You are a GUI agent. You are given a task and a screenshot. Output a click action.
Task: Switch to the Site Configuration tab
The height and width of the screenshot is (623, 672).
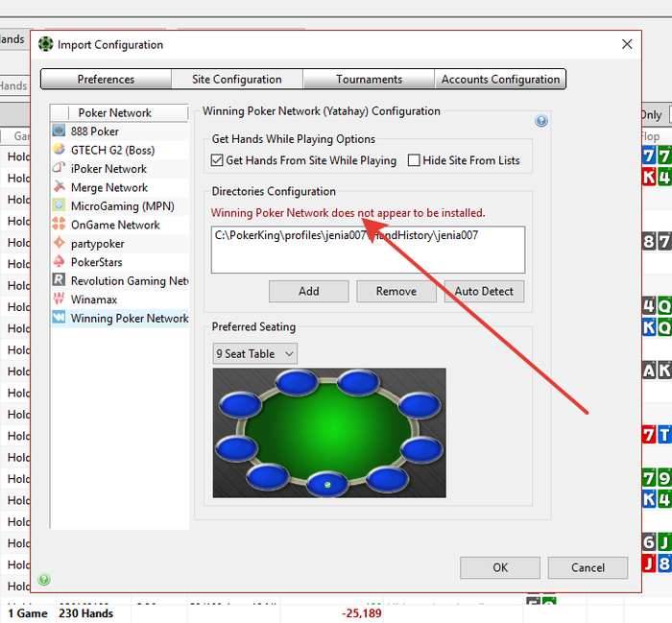pyautogui.click(x=237, y=80)
